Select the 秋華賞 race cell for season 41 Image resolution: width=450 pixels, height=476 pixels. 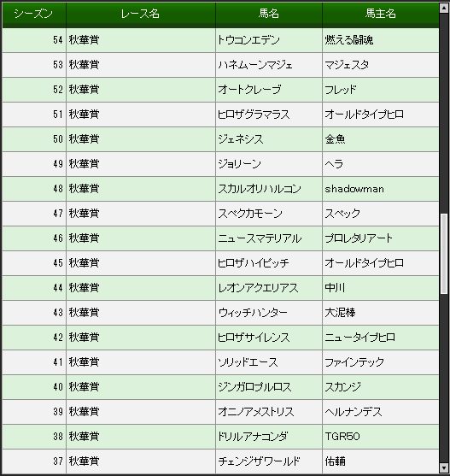pos(141,362)
